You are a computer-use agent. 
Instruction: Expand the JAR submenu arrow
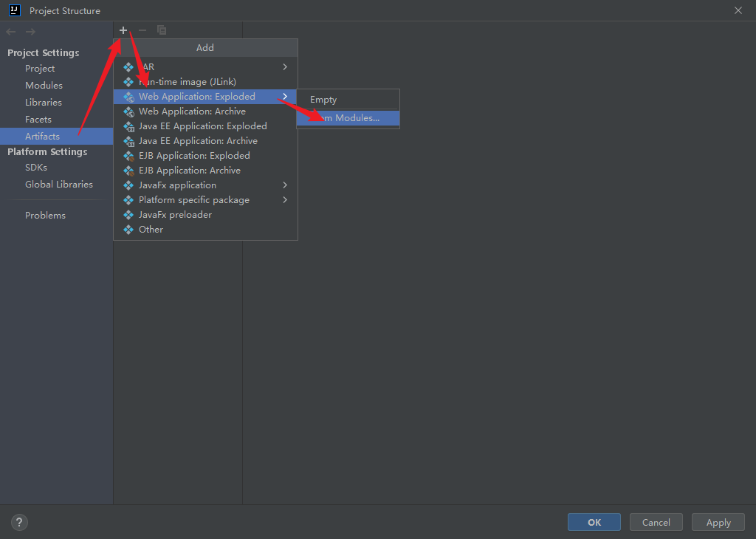(x=285, y=67)
